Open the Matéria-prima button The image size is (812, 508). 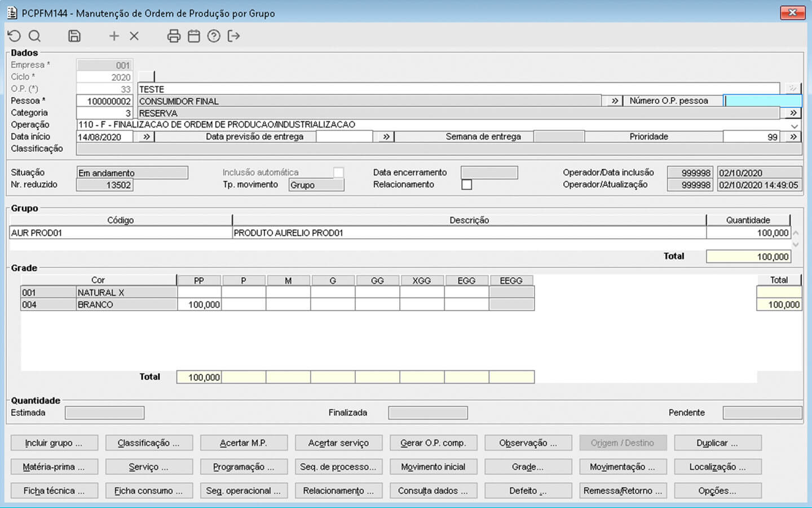[x=54, y=467]
